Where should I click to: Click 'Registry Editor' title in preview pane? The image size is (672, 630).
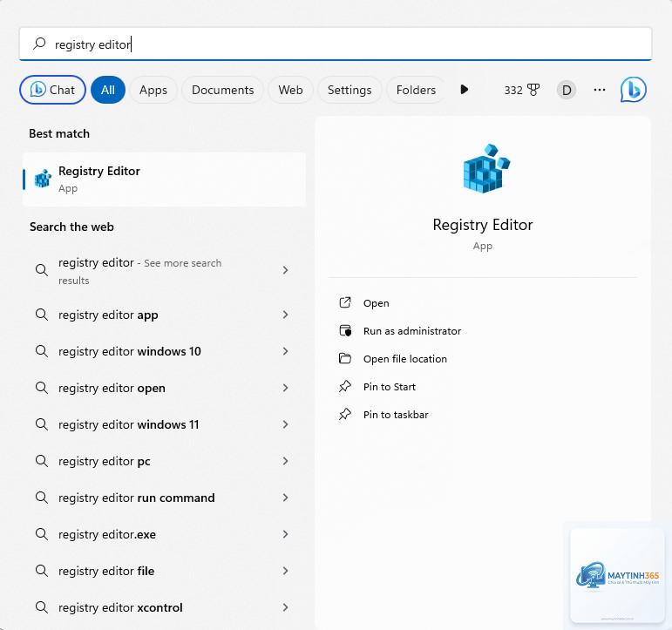483,225
